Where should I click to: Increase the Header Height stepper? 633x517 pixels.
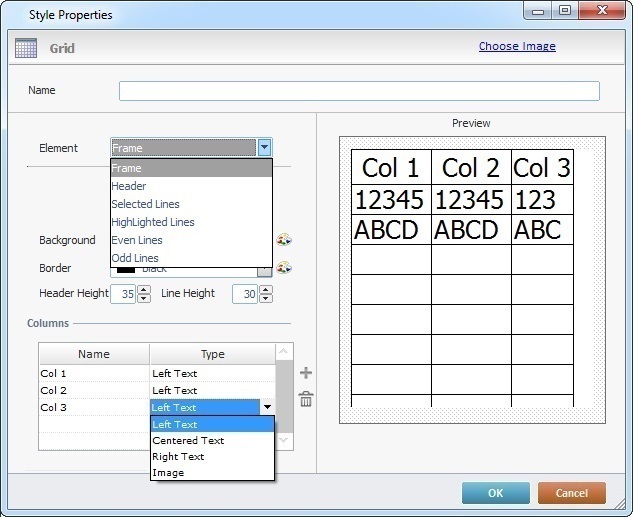coord(144,289)
